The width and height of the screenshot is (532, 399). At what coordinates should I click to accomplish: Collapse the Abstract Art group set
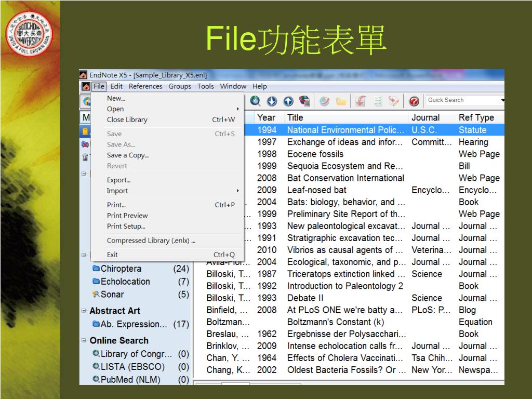[84, 310]
